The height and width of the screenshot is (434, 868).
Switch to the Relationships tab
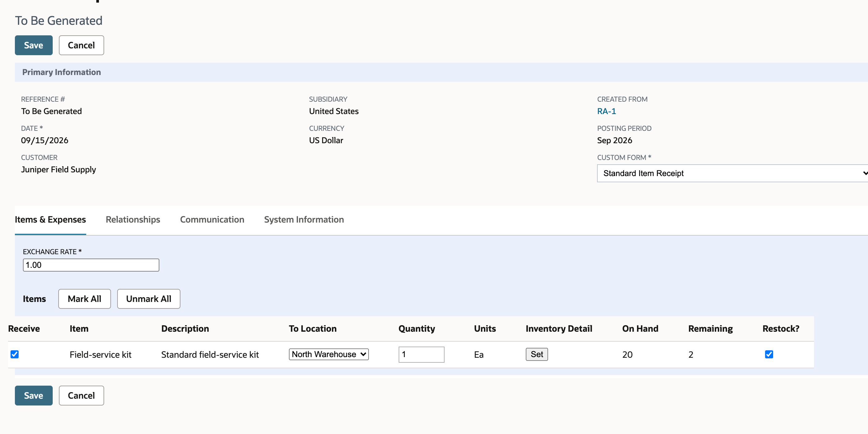tap(133, 219)
